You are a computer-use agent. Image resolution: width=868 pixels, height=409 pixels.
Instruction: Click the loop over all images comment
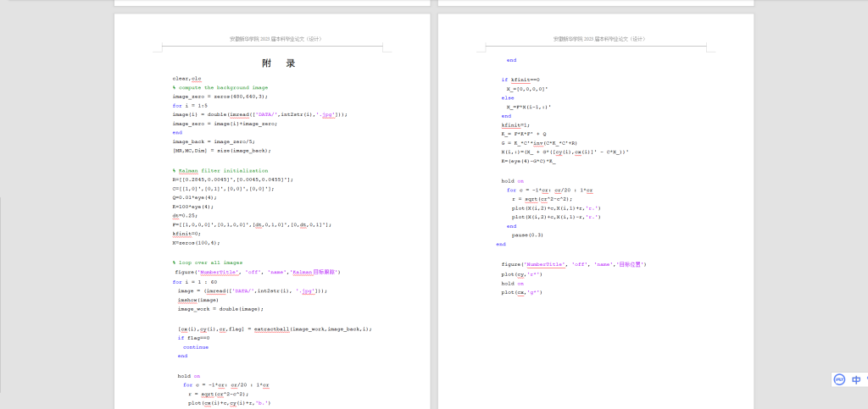(x=209, y=263)
